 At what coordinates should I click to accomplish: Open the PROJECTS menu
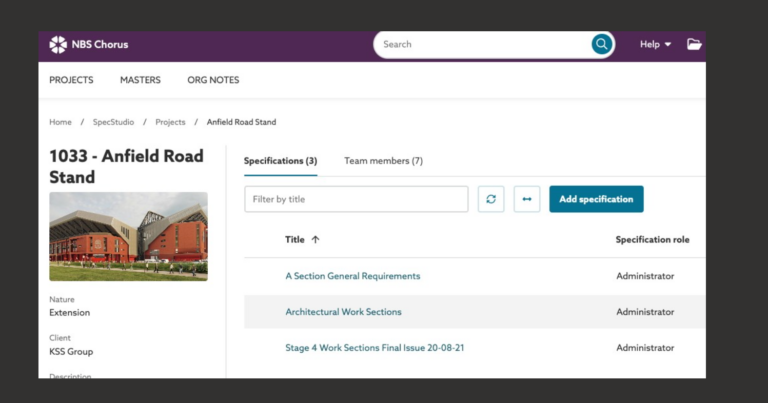pyautogui.click(x=71, y=80)
